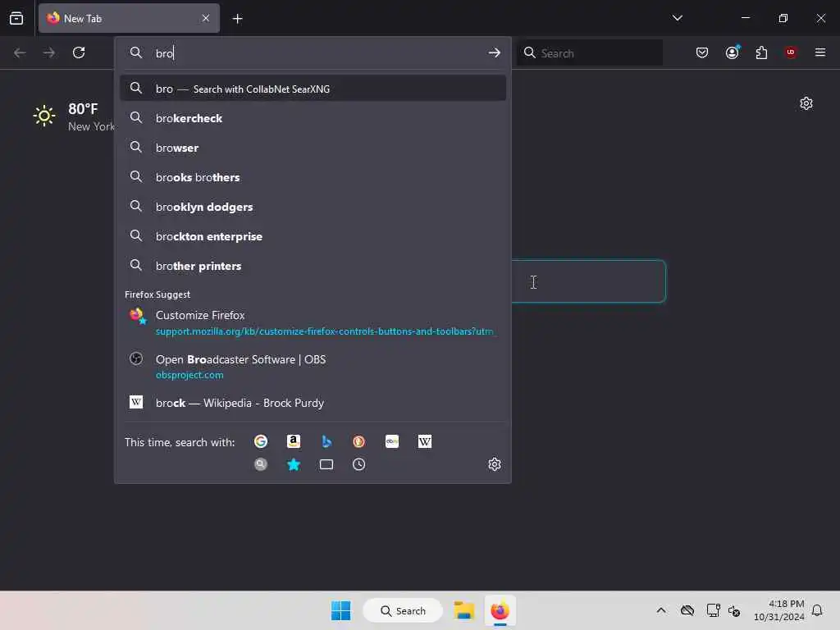Open the 80°F New York weather widget

(x=73, y=116)
